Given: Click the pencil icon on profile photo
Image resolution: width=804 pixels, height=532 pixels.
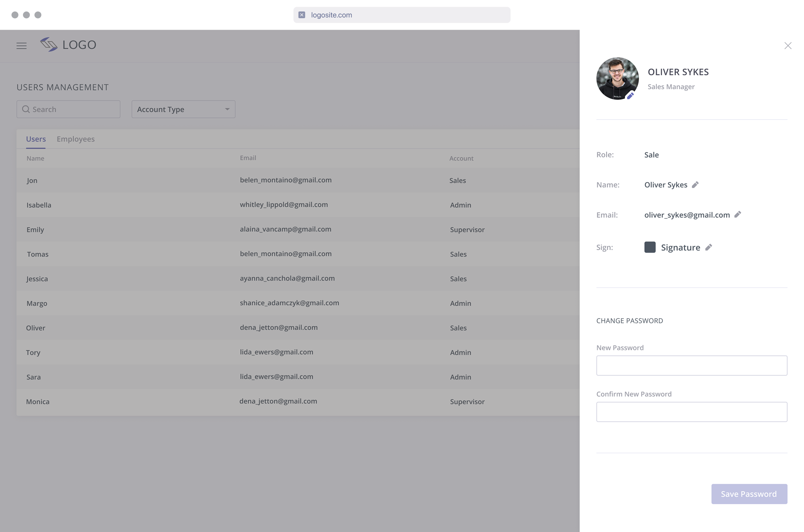Looking at the screenshot, I should click(630, 96).
